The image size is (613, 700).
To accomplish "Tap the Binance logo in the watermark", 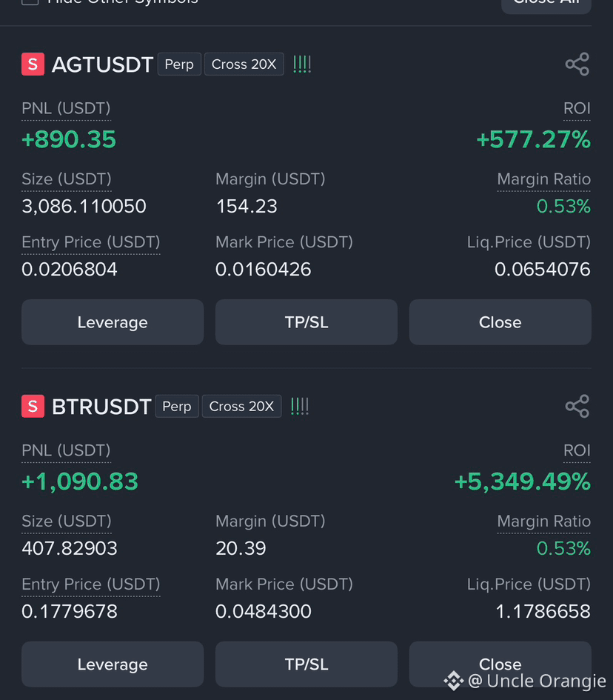I will tap(454, 681).
